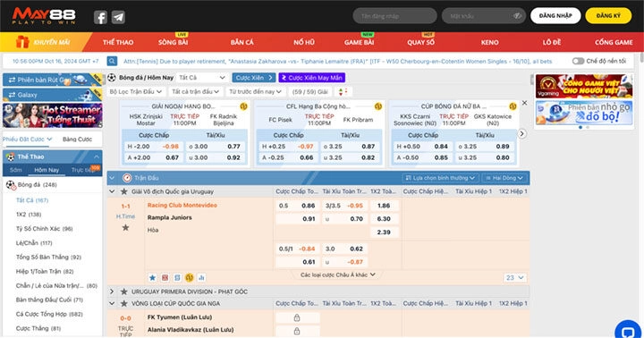The width and height of the screenshot is (644, 338).
Task: Star the Giải Vô địch Quốc gia Uruguay league
Action: [123, 191]
